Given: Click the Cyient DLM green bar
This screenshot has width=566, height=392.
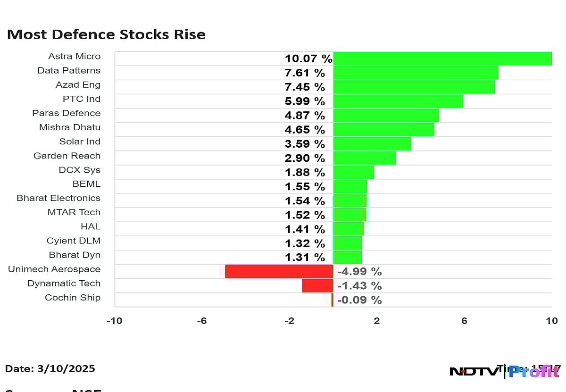Looking at the screenshot, I should (347, 243).
